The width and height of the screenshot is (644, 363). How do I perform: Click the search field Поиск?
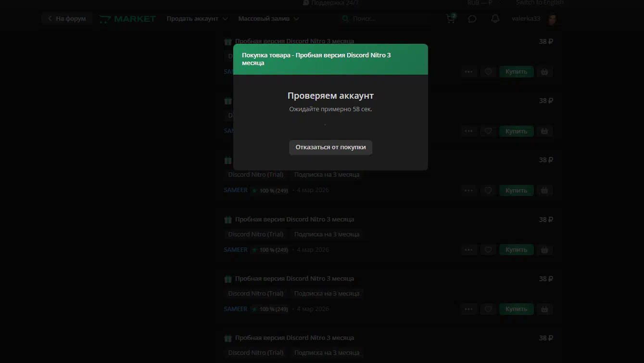point(385,19)
